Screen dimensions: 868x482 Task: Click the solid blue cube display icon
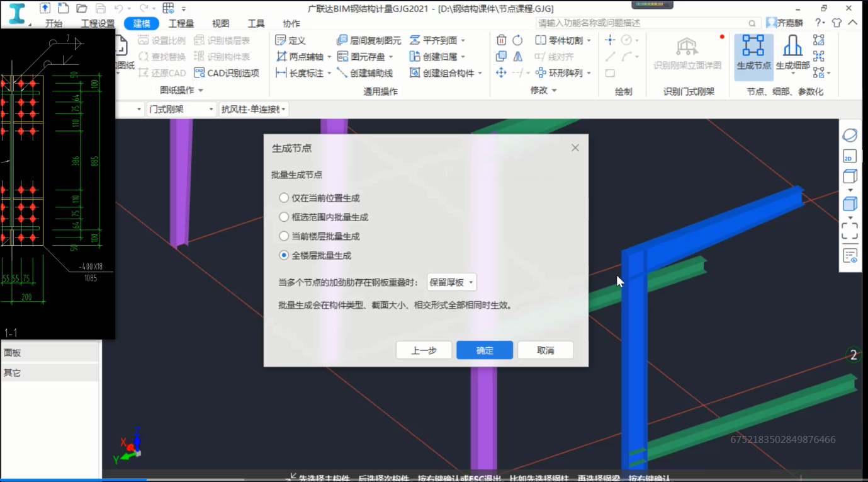coord(850,204)
